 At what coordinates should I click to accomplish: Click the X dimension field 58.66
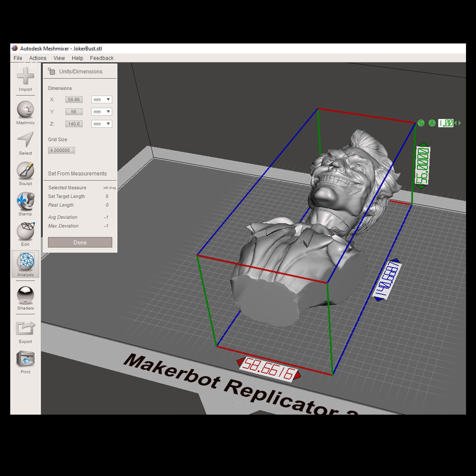74,99
